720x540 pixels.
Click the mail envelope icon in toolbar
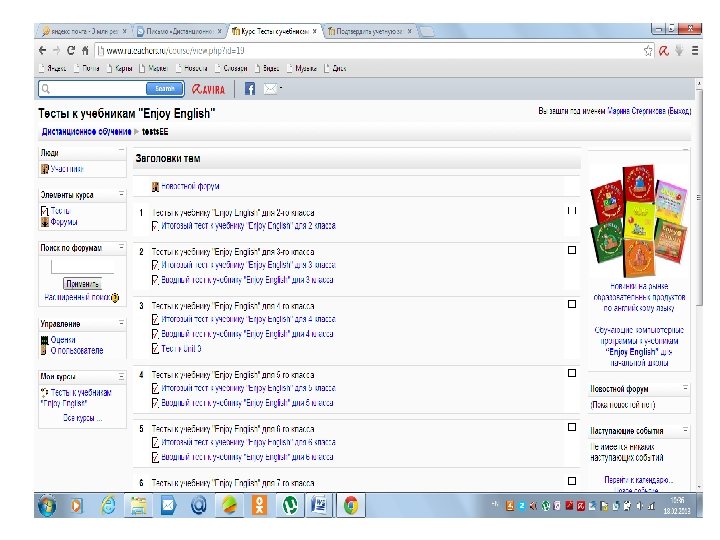[270, 89]
